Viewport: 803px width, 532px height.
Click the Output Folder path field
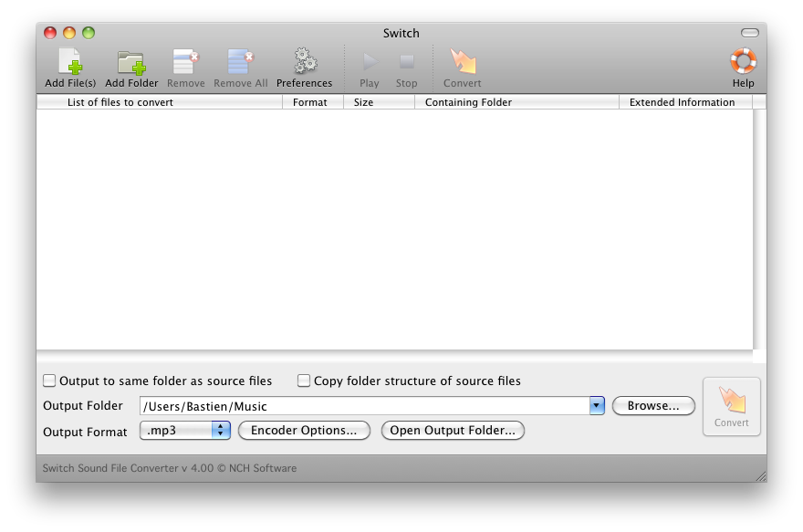click(x=365, y=406)
